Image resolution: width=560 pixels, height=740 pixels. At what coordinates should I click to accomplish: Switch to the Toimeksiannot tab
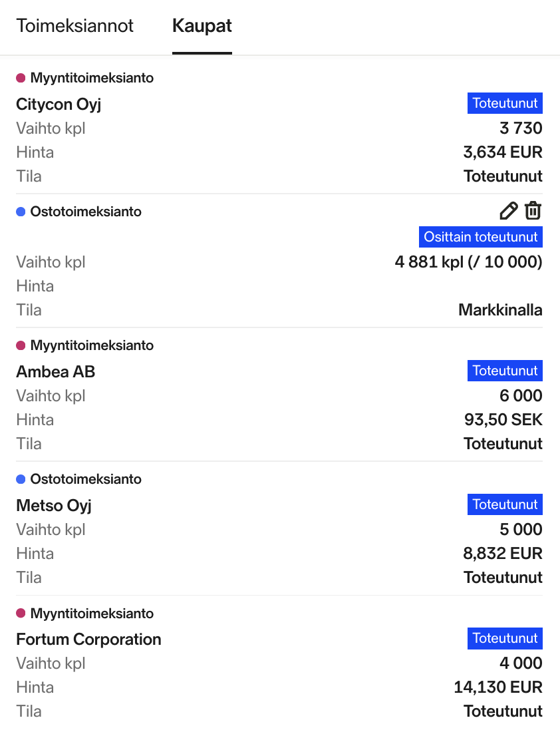[74, 25]
